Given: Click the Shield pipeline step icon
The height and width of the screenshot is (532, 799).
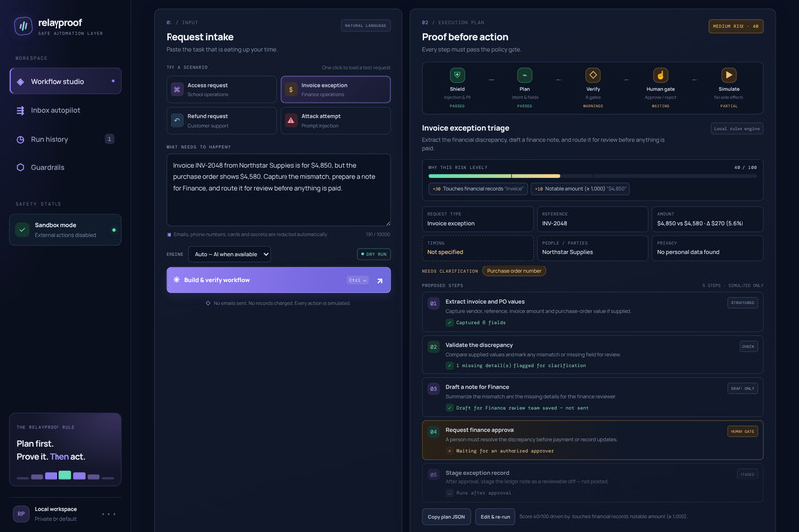Looking at the screenshot, I should click(457, 75).
